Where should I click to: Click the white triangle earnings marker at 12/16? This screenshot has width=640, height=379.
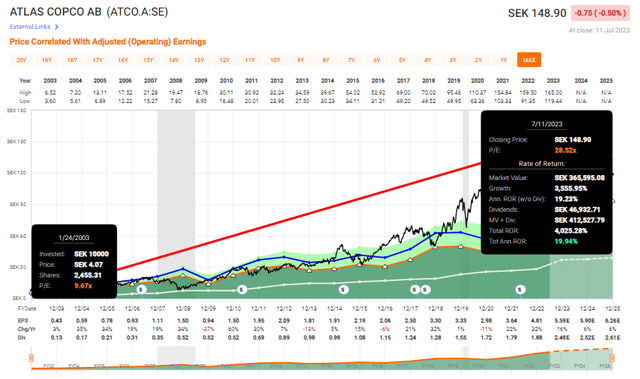[385, 267]
